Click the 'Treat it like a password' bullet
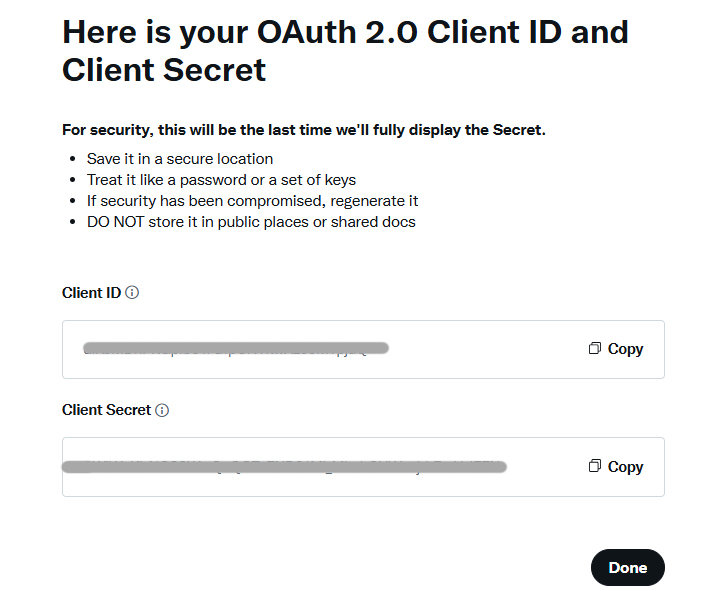Image resolution: width=710 pixels, height=590 pixels. 221,180
